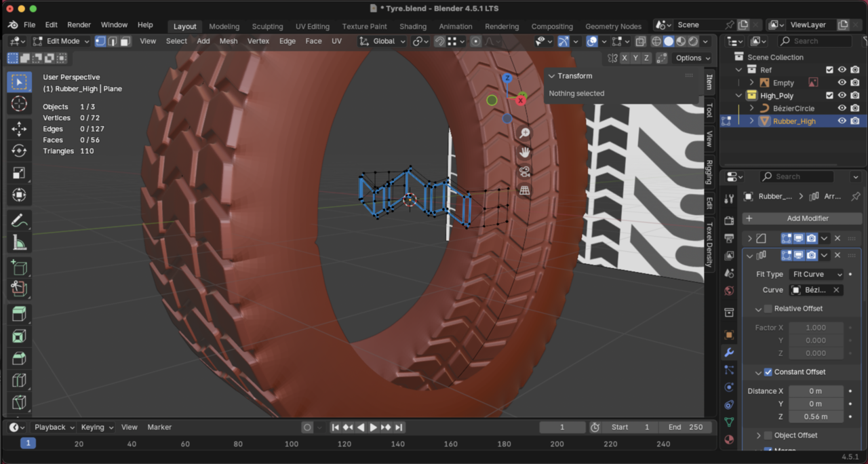Hide BézierCircle in viewport via eye icon
The width and height of the screenshot is (868, 464).
(842, 108)
